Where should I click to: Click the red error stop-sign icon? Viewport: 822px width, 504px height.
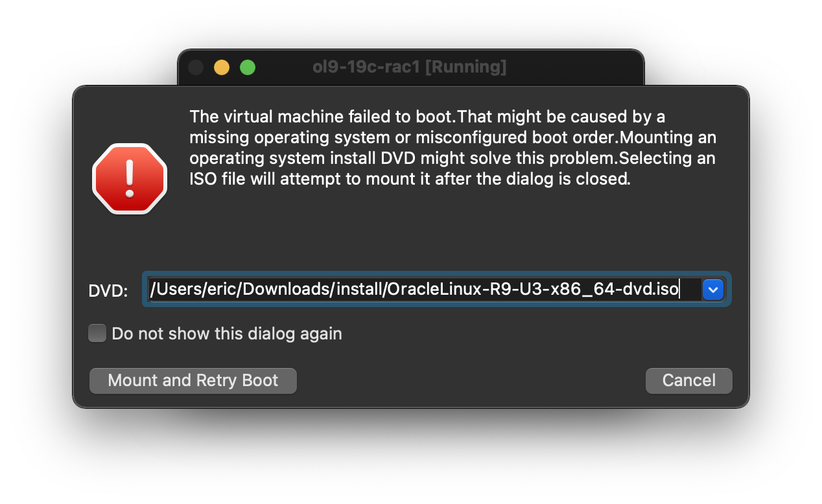click(130, 179)
